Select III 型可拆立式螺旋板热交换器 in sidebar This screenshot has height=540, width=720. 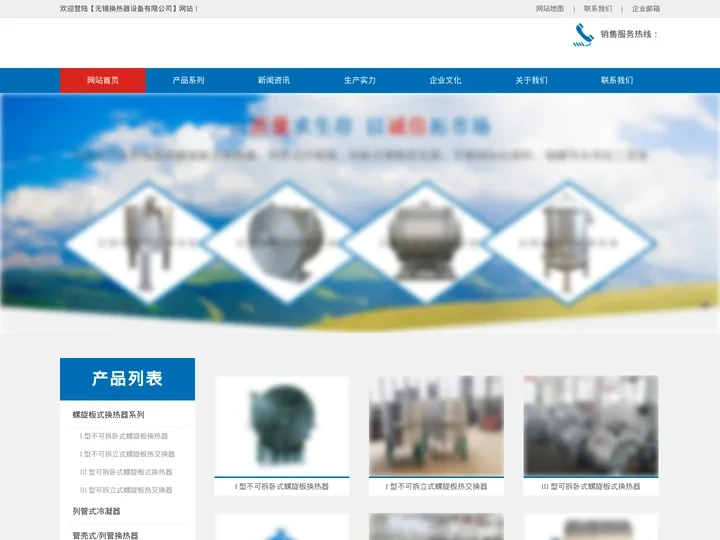coord(126,489)
